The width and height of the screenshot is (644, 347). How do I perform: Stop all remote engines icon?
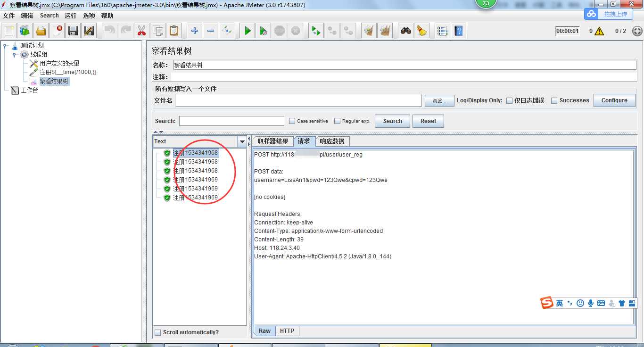pyautogui.click(x=332, y=31)
